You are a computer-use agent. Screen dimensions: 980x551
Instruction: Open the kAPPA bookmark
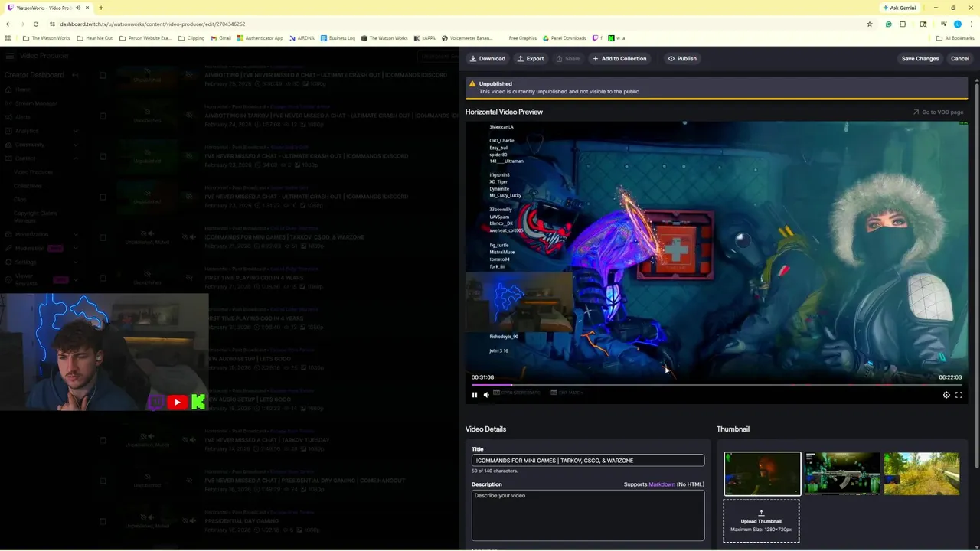coord(424,38)
